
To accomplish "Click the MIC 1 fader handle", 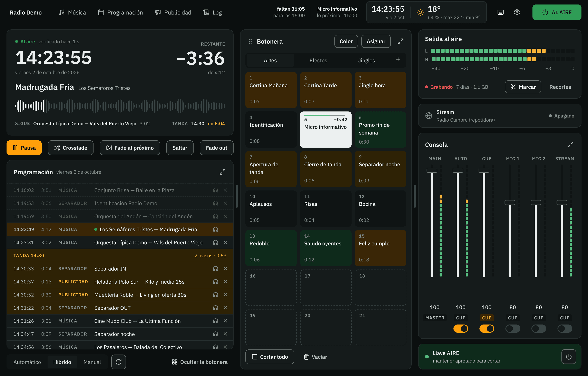I will 510,203.
